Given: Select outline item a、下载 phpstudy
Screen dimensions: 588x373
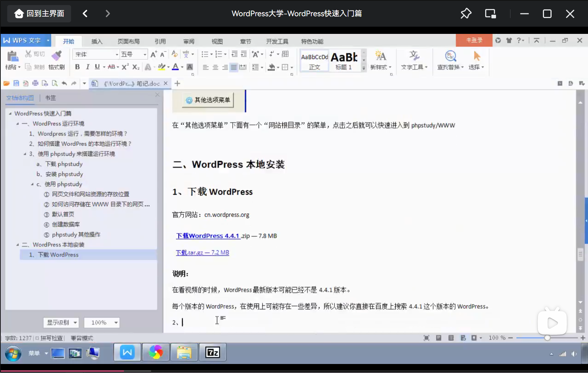Looking at the screenshot, I should click(x=60, y=164).
